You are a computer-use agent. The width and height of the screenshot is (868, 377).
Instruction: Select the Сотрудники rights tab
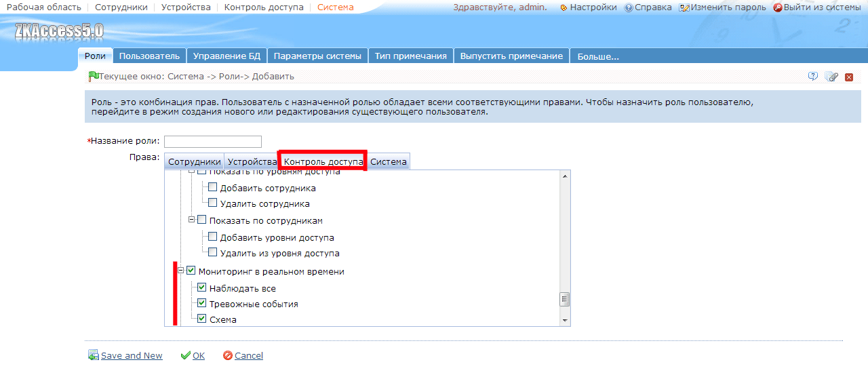195,162
